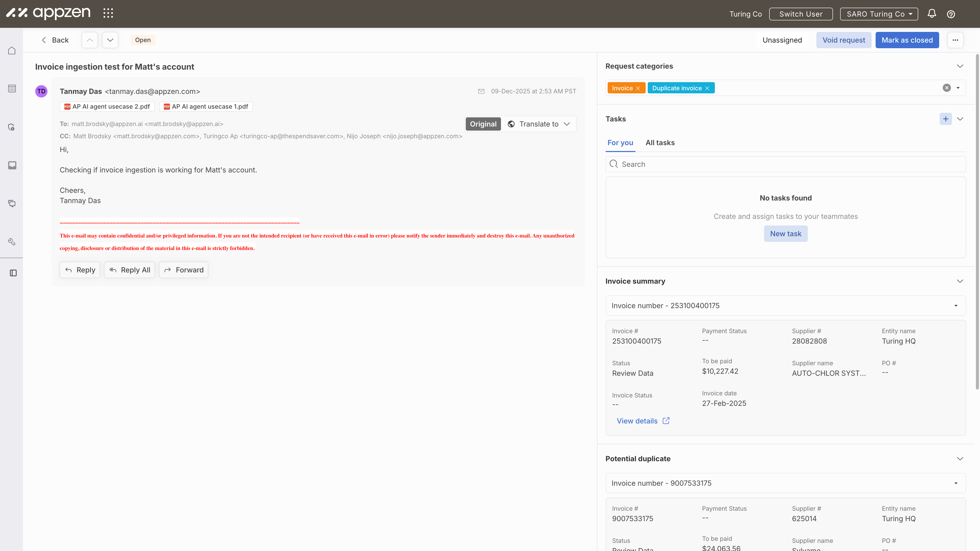This screenshot has height=551, width=980.
Task: Open the help question mark icon
Action: coord(951,14)
